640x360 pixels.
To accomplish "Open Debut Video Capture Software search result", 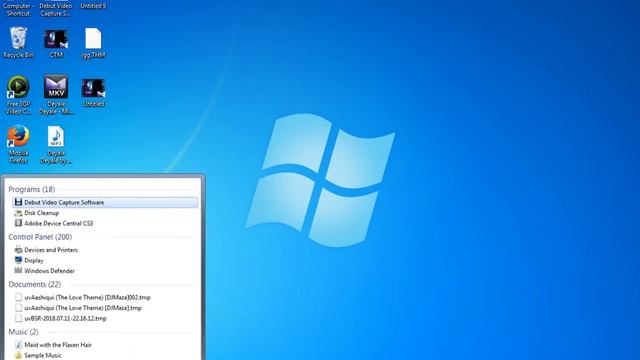I will point(105,202).
